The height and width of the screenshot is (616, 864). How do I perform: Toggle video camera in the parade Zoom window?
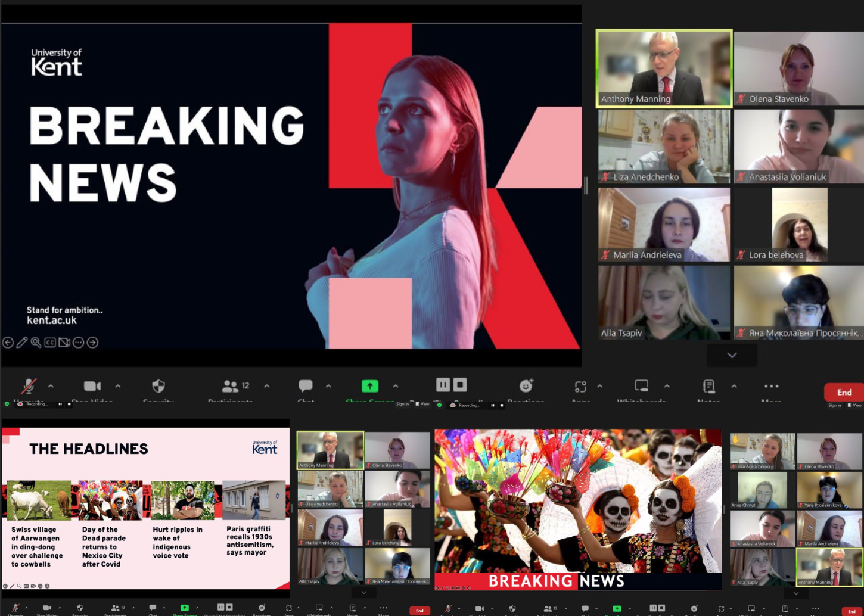(480, 609)
